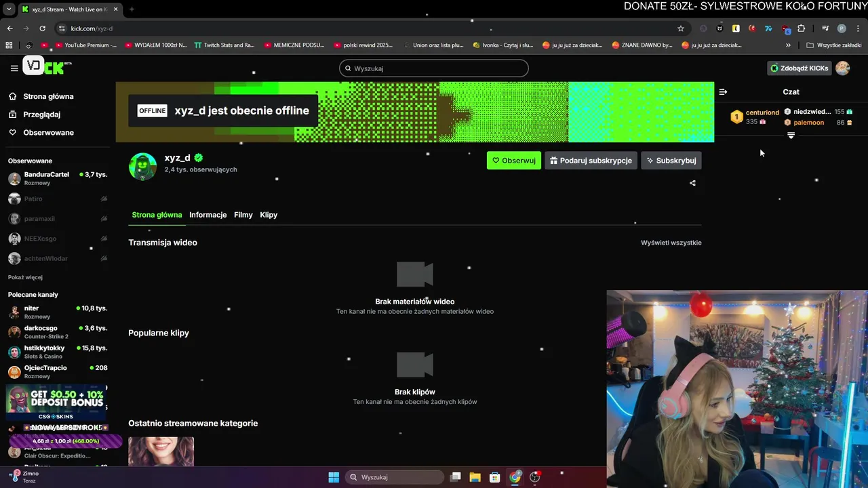Open the Chrome extensions puzzle icon

[802, 28]
